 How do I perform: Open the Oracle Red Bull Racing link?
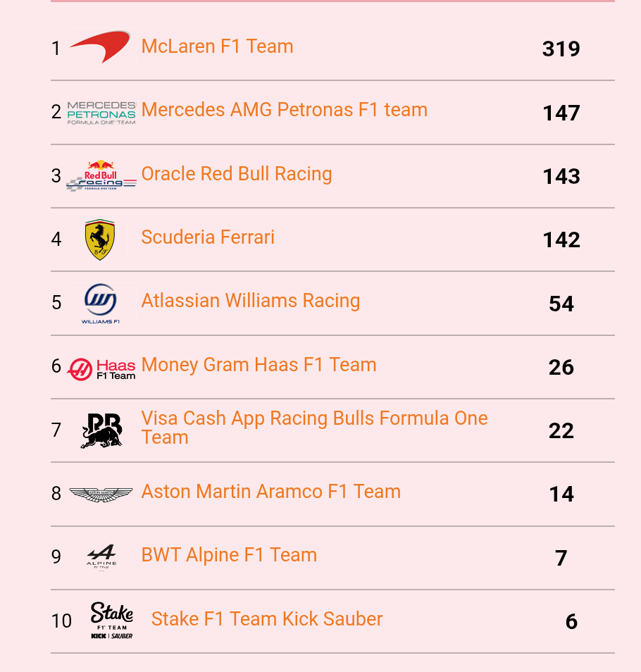(237, 174)
